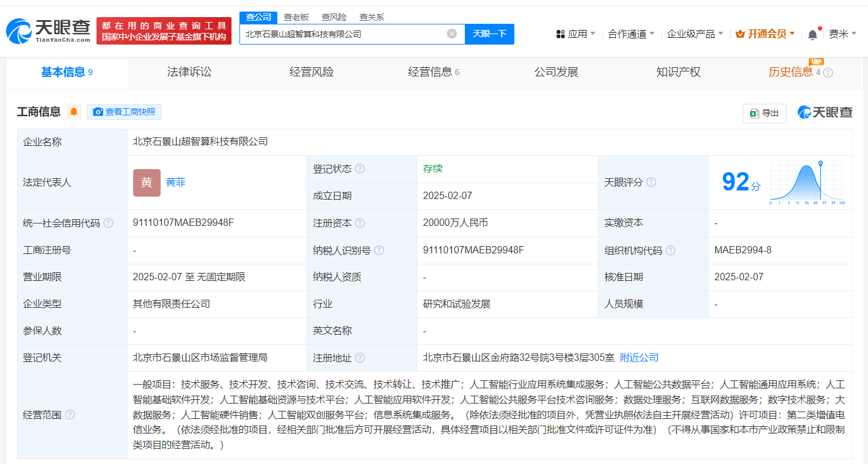Viewport: 868px width, 464px height.
Task: Click help icon next to 天眼评分
Action: click(651, 182)
